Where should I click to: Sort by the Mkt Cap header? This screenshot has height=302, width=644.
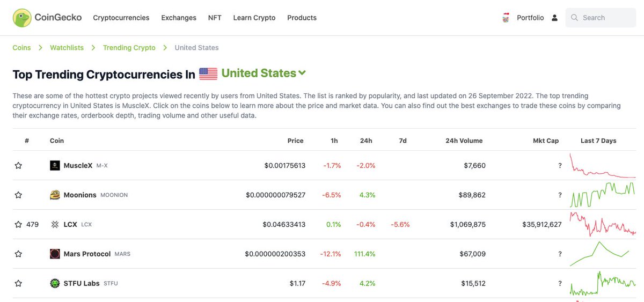click(x=546, y=141)
